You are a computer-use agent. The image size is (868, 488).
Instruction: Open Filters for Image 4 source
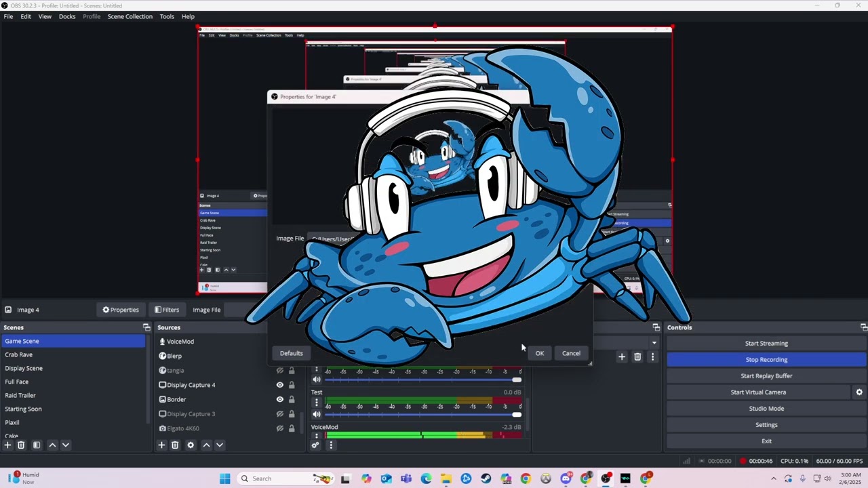167,310
